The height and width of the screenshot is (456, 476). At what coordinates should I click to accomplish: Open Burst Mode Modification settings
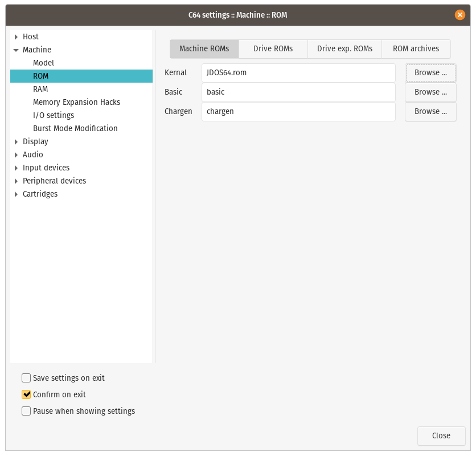click(x=75, y=128)
